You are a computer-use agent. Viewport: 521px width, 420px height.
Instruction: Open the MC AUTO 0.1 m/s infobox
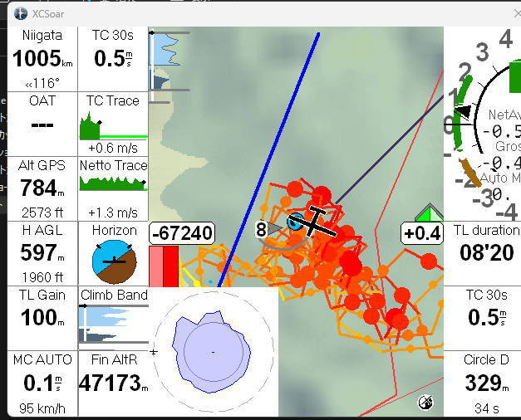(x=42, y=383)
